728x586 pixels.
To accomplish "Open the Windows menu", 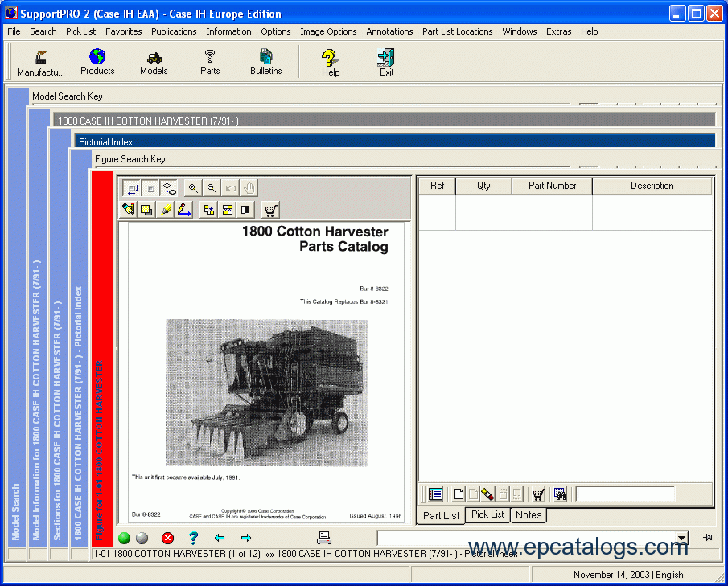I will point(519,31).
